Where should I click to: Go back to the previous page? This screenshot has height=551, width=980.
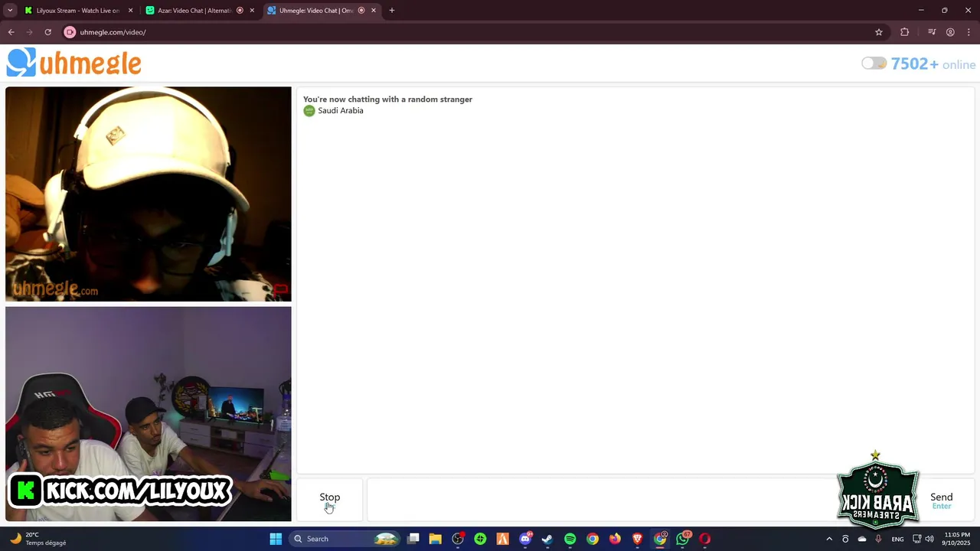11,32
